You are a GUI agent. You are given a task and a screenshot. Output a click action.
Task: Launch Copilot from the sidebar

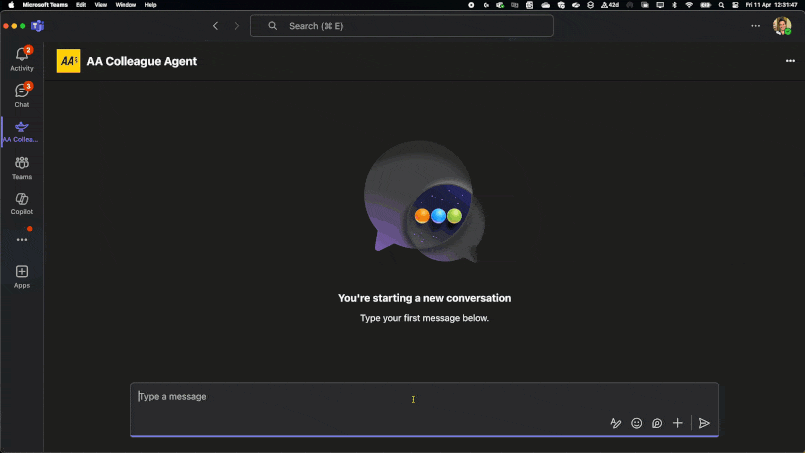22,202
